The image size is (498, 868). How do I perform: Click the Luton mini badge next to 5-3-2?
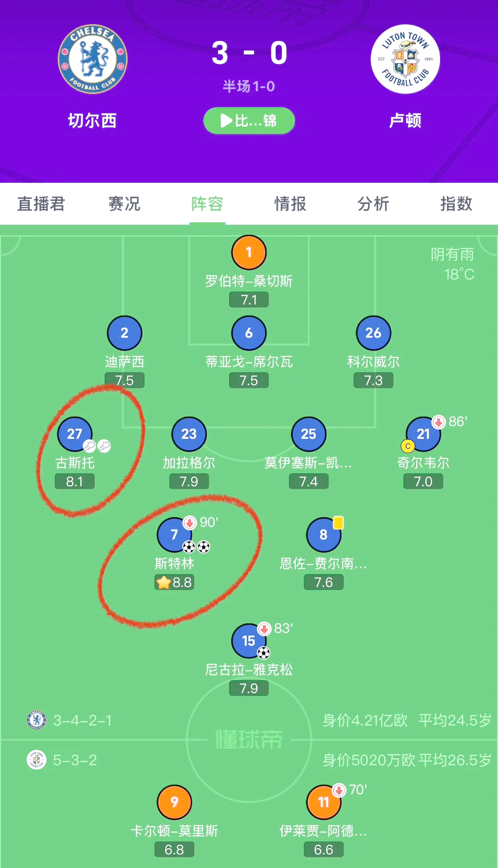[37, 760]
